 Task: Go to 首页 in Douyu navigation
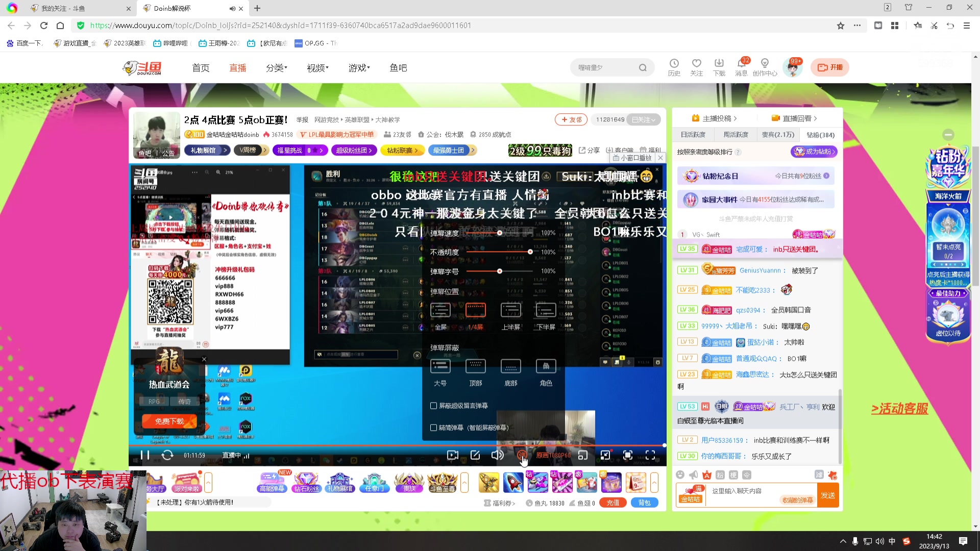[x=201, y=68]
